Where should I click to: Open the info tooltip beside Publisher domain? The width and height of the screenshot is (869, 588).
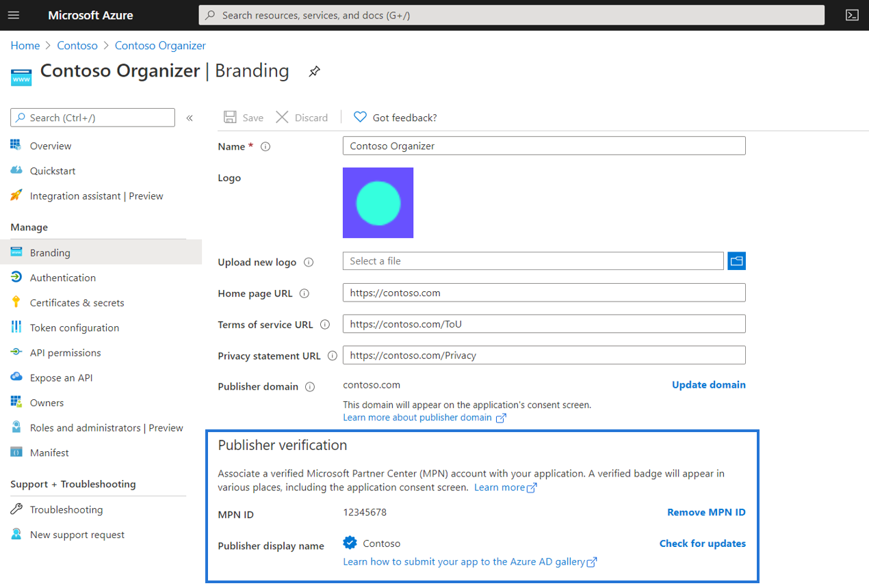click(x=310, y=386)
